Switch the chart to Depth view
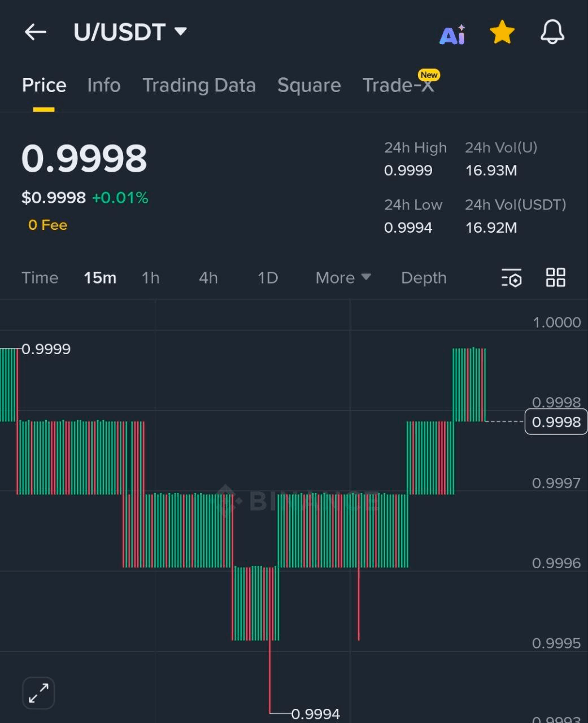The height and width of the screenshot is (723, 588). coord(424,278)
